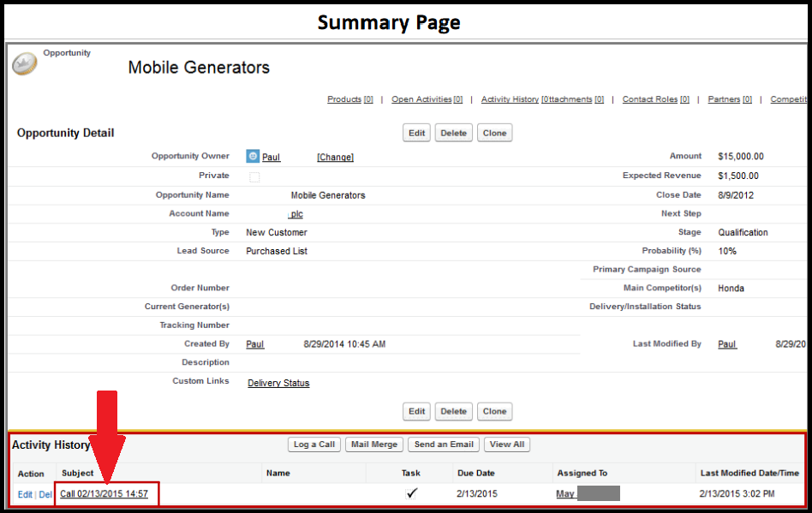This screenshot has width=812, height=513.
Task: Click the 2/13/2015 3:02 PM modified cell
Action: (737, 494)
